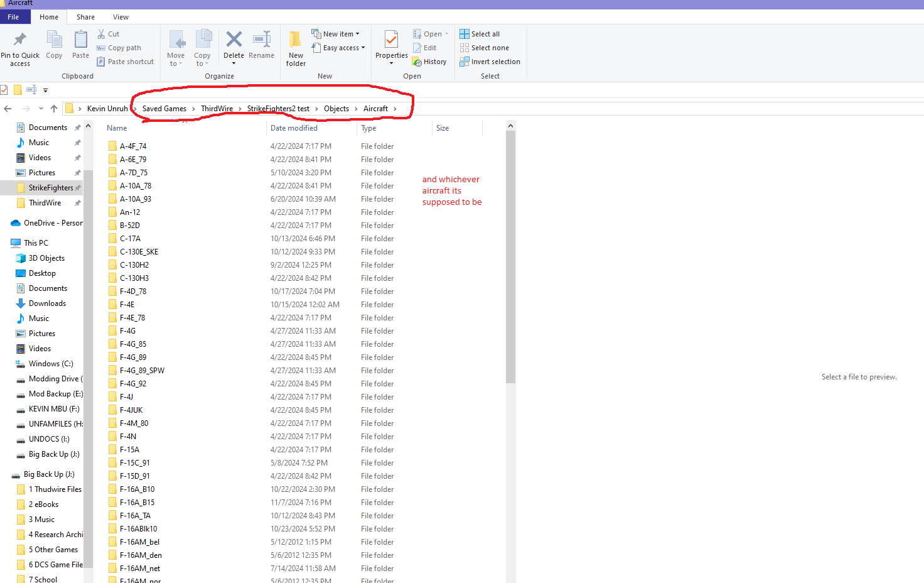The height and width of the screenshot is (583, 924).
Task: Click the Cut scissors icon
Action: click(101, 34)
